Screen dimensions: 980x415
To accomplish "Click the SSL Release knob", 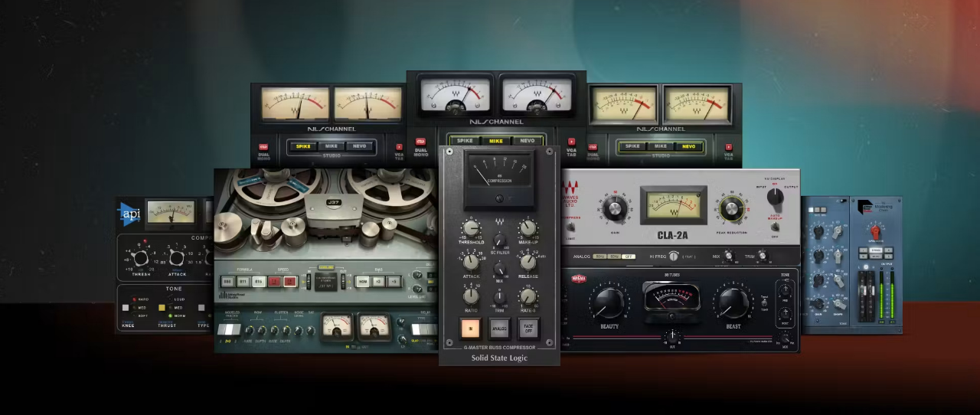I will point(528,262).
